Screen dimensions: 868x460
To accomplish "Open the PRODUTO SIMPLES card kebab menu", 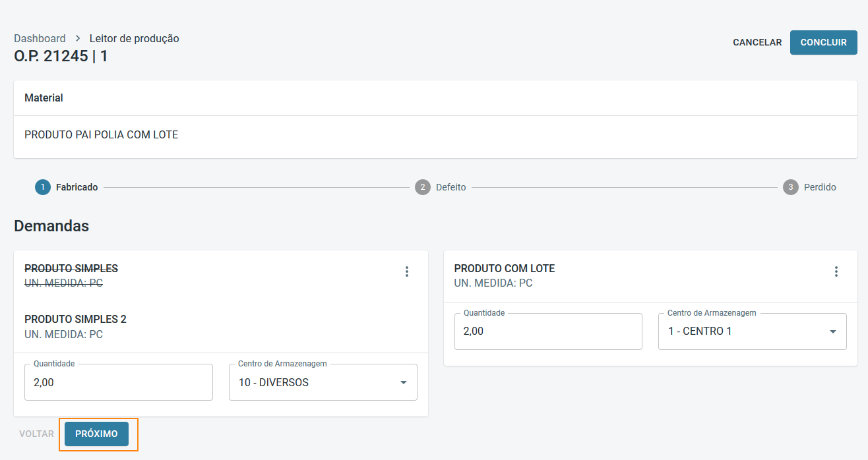I will (x=407, y=272).
